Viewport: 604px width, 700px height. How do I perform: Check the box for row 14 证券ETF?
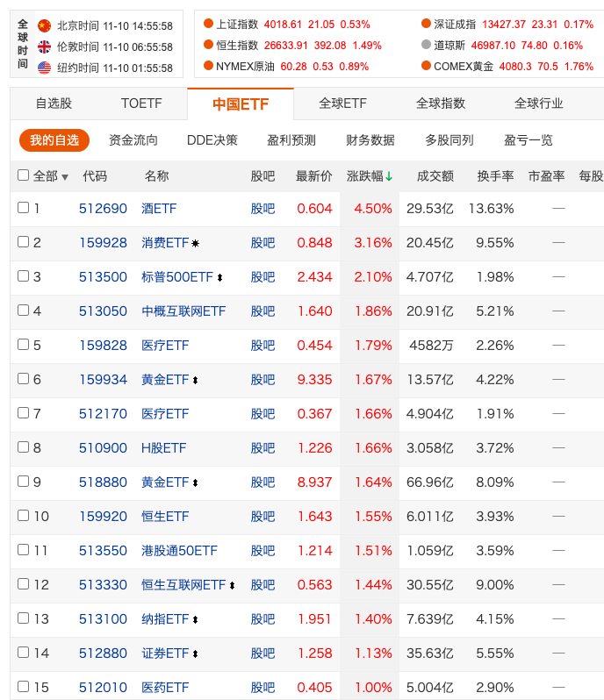(23, 653)
